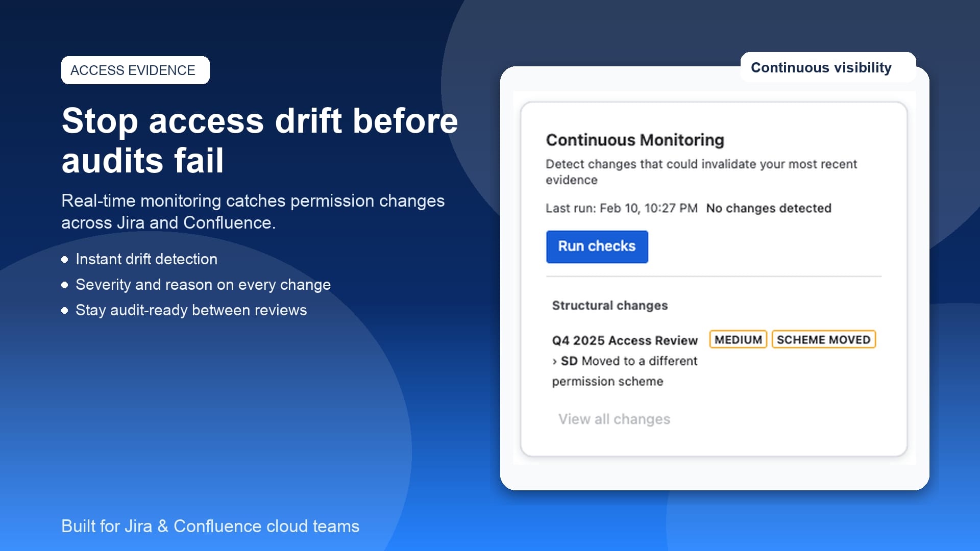This screenshot has height=551, width=980.
Task: Open the Q4 2025 Access Review entry
Action: (x=625, y=340)
